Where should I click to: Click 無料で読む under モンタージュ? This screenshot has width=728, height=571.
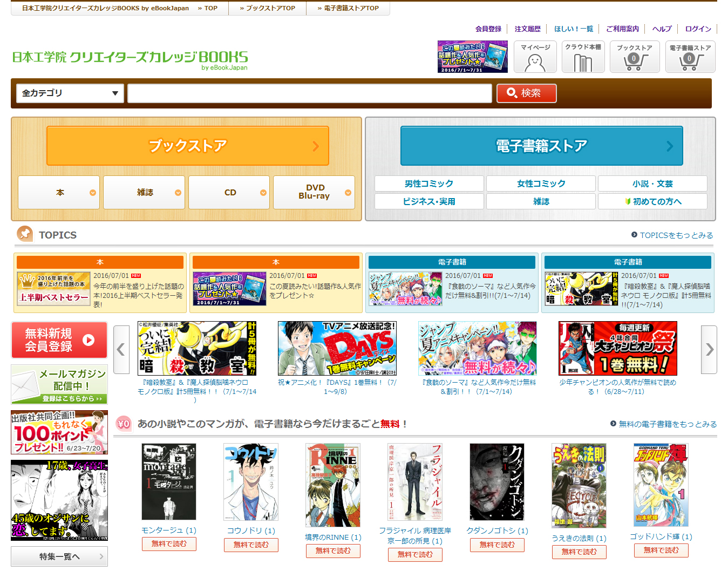click(169, 544)
